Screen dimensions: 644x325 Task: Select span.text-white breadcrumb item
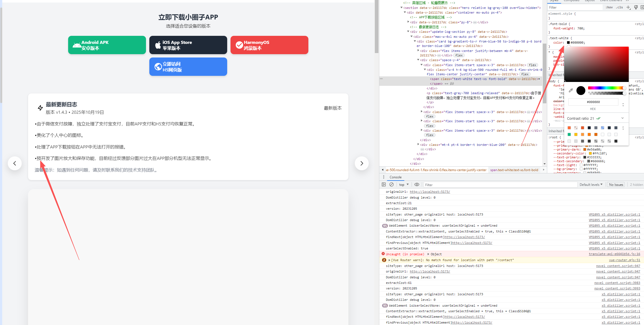[514, 170]
